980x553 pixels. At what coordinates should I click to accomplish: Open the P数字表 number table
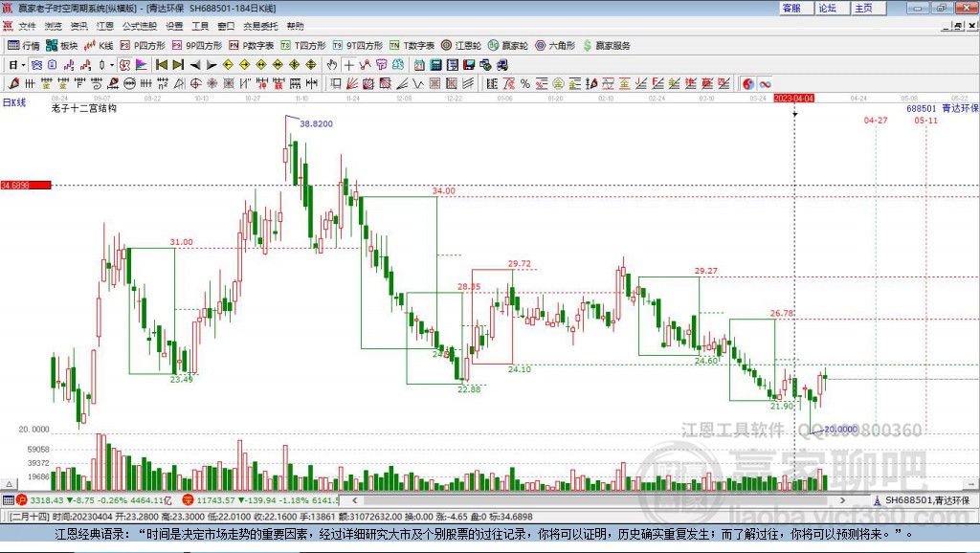252,46
